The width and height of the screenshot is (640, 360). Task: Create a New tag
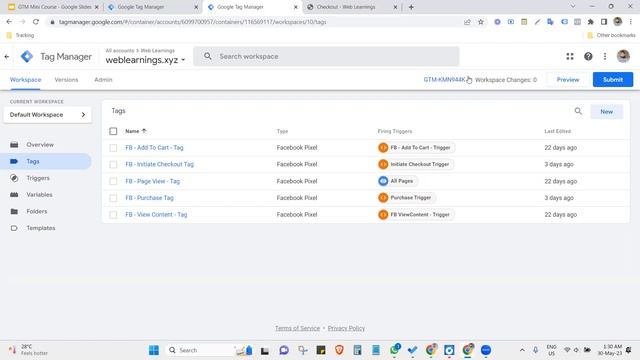607,111
